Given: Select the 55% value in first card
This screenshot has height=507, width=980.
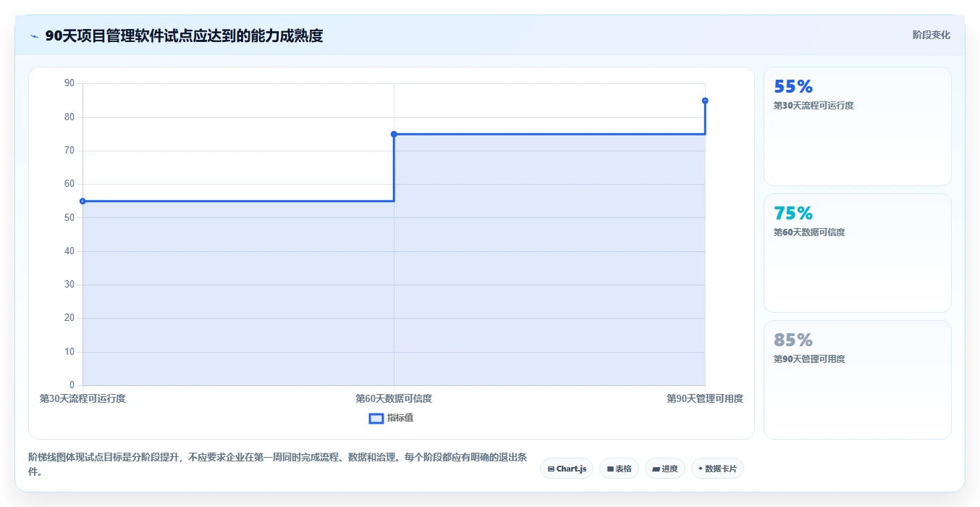Looking at the screenshot, I should click(x=793, y=86).
